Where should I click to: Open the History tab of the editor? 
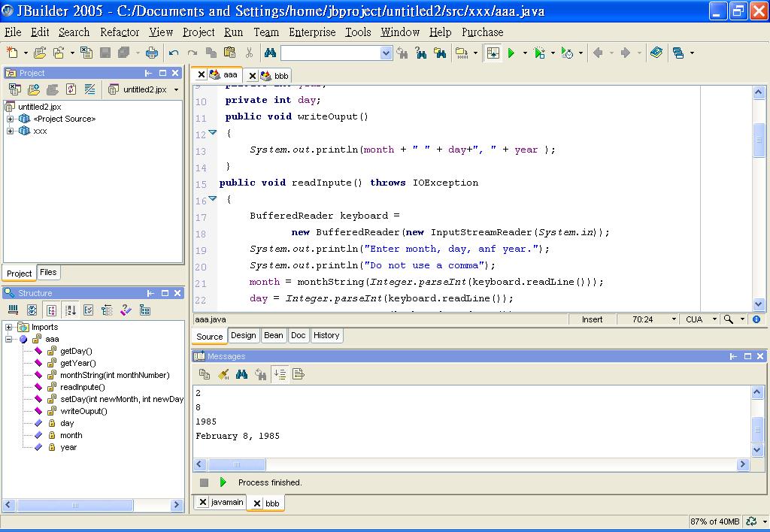pos(326,336)
